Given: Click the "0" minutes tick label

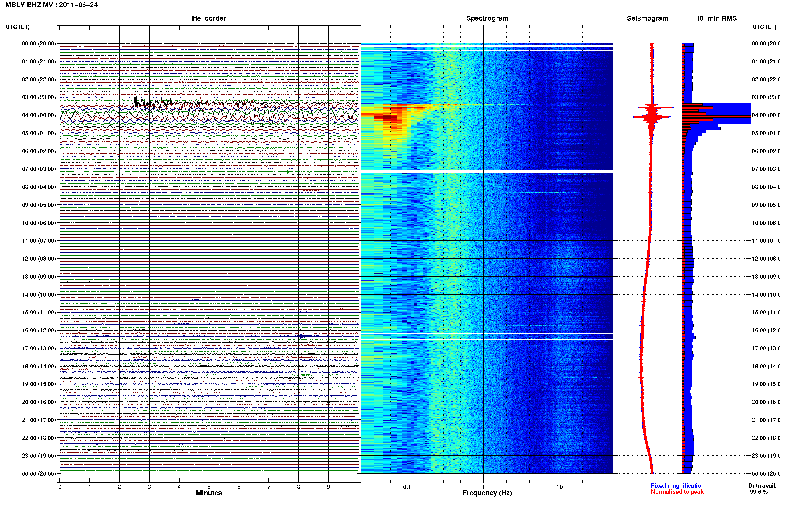Looking at the screenshot, I should (60, 487).
